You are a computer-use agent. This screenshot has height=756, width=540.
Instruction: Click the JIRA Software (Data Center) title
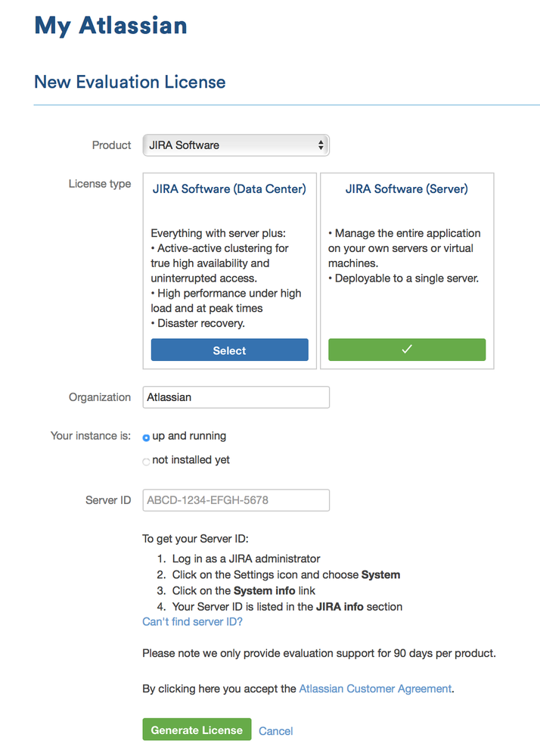point(229,189)
